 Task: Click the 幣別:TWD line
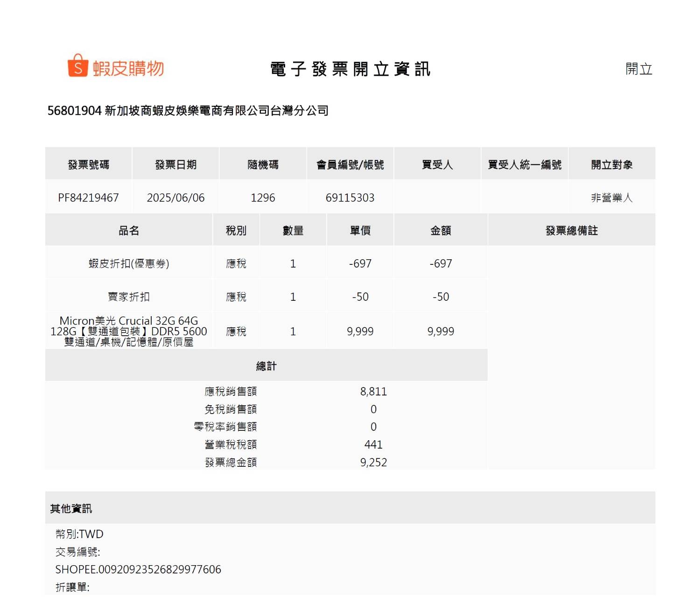(79, 534)
